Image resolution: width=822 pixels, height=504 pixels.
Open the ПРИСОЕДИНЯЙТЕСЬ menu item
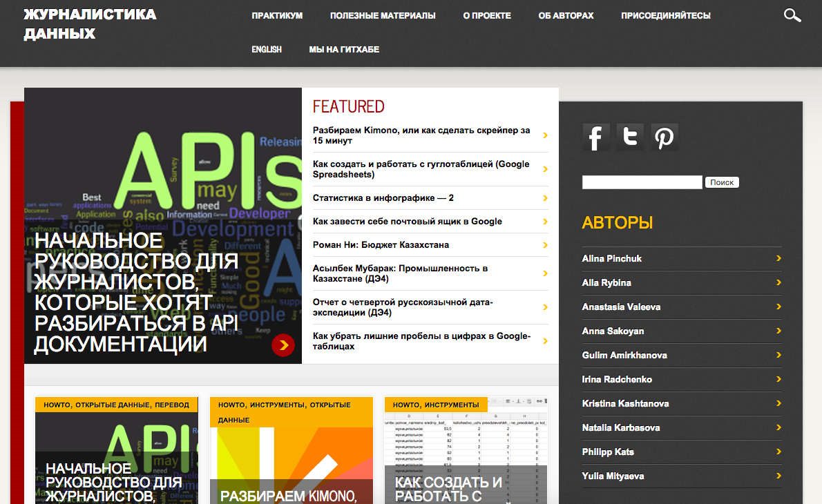[x=666, y=16]
